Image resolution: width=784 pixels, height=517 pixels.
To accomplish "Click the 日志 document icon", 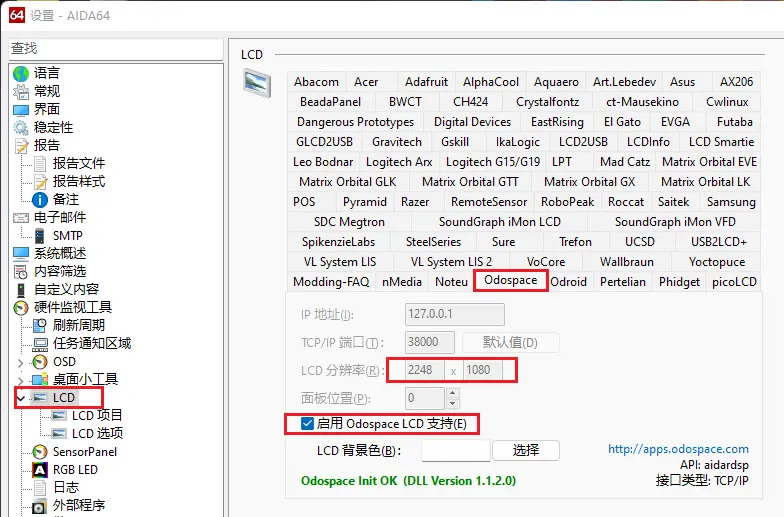I will (40, 488).
